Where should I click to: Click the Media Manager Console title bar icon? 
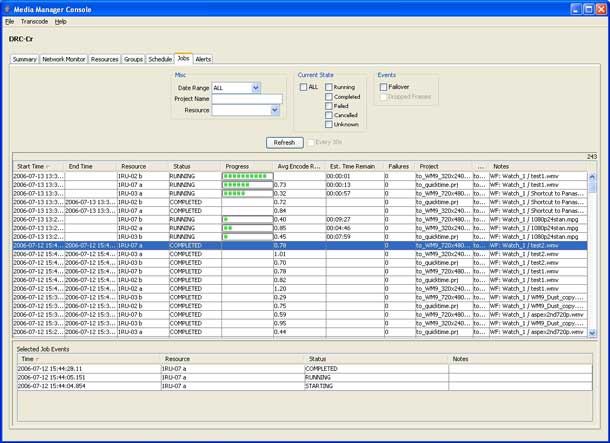[9, 8]
